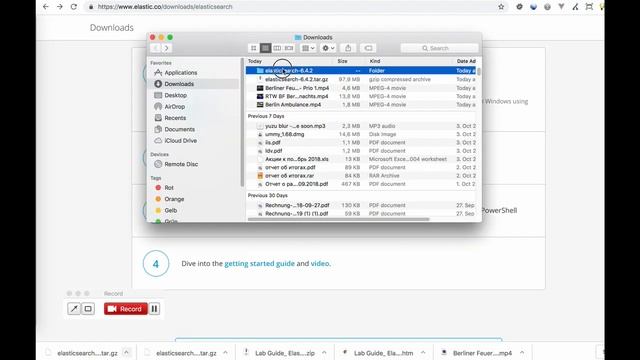
Task: Switch Finder to gallery view
Action: tap(289, 48)
